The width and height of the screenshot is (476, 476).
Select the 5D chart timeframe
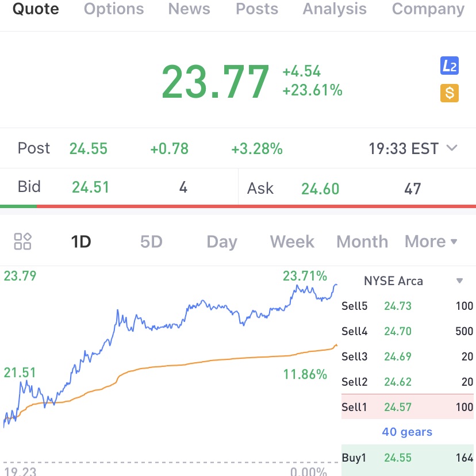coord(151,241)
